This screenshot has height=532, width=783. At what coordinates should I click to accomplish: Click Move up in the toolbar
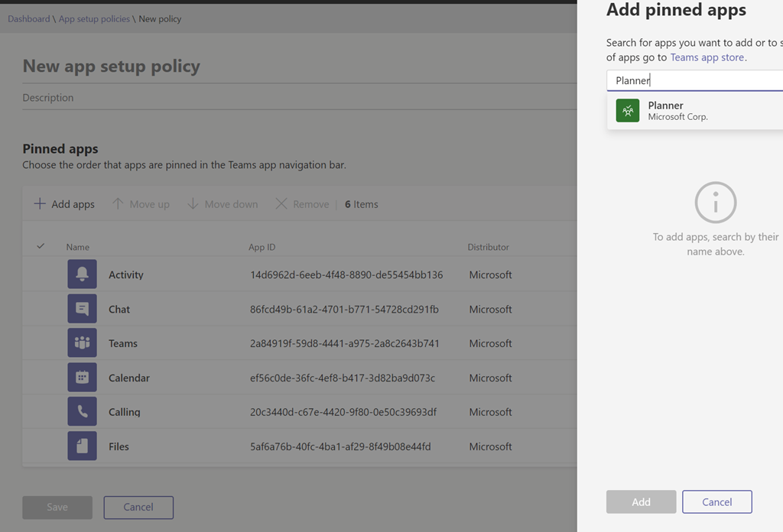[x=141, y=204]
